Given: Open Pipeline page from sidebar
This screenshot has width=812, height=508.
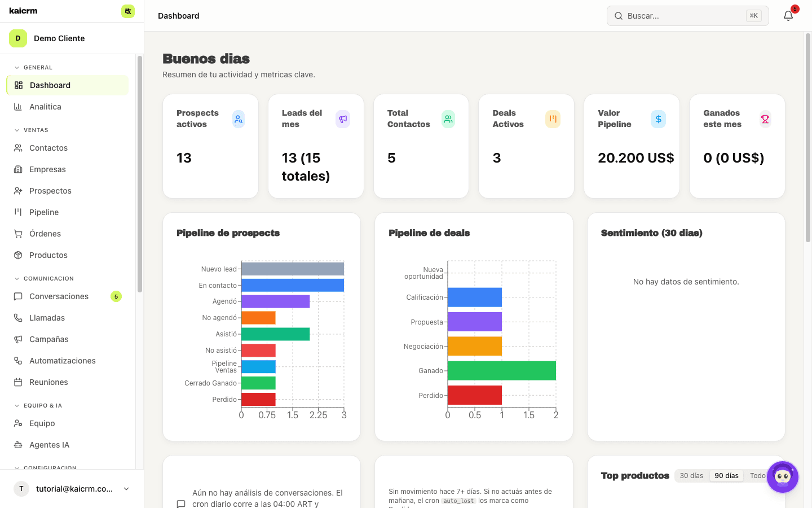Looking at the screenshot, I should (x=68, y=212).
